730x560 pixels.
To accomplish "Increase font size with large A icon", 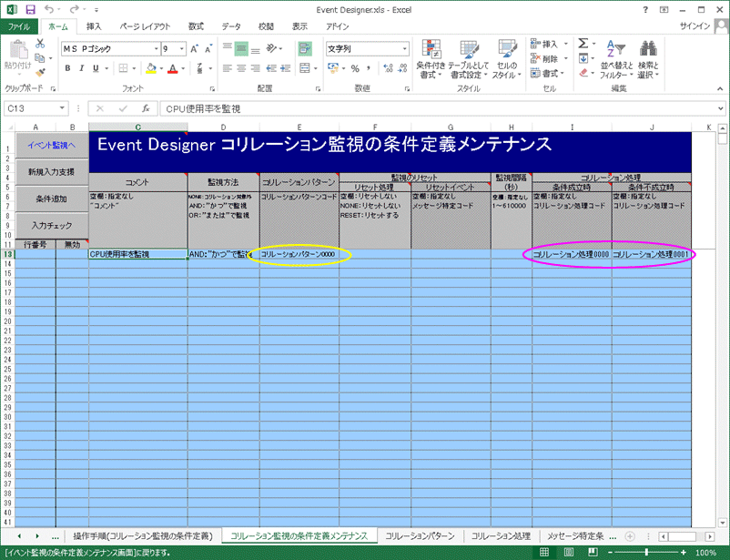I will pyautogui.click(x=194, y=49).
